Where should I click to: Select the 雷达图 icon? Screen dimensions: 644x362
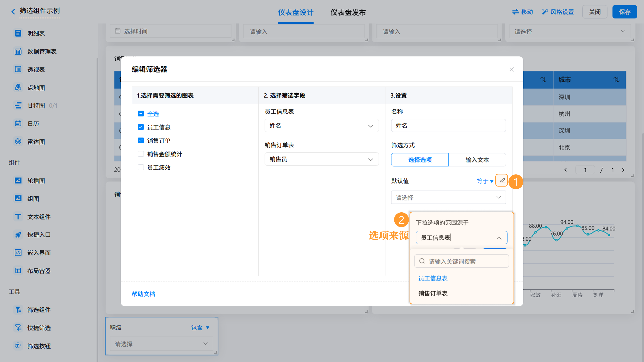coord(18,142)
